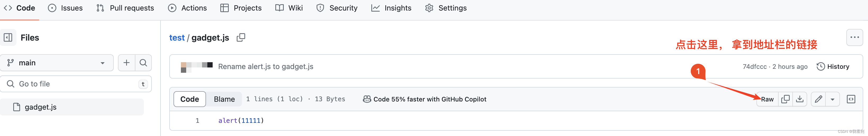Click the add file plus icon
This screenshot has width=868, height=136.
(x=126, y=63)
